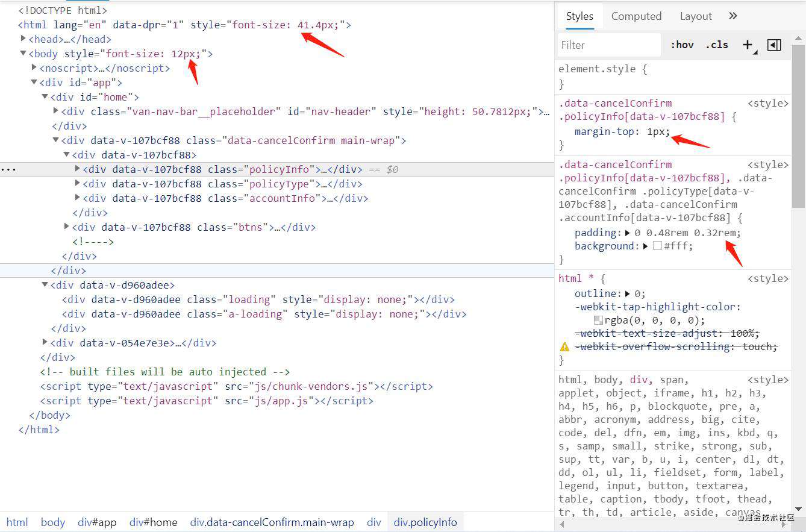Click the three-dots actions icon beside policyInfo row
This screenshot has height=532, width=806.
coord(8,169)
